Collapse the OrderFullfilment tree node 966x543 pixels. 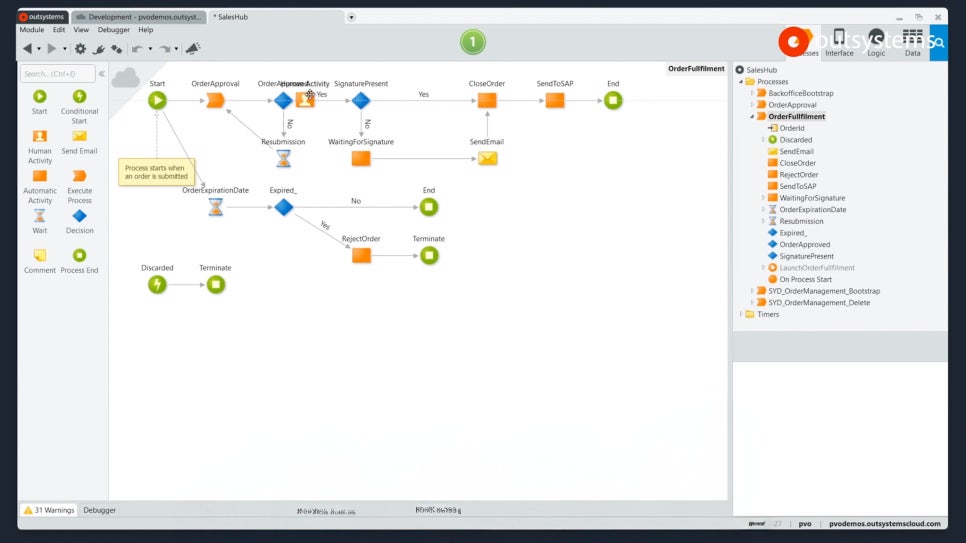752,116
